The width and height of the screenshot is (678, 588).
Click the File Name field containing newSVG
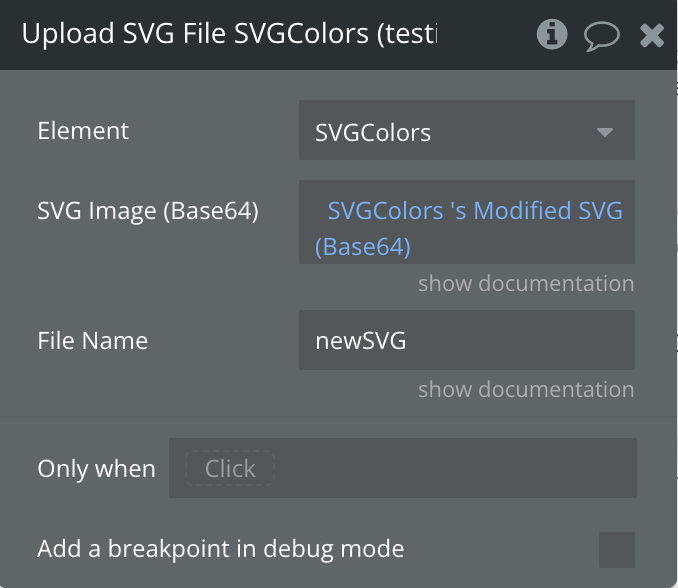pos(466,340)
